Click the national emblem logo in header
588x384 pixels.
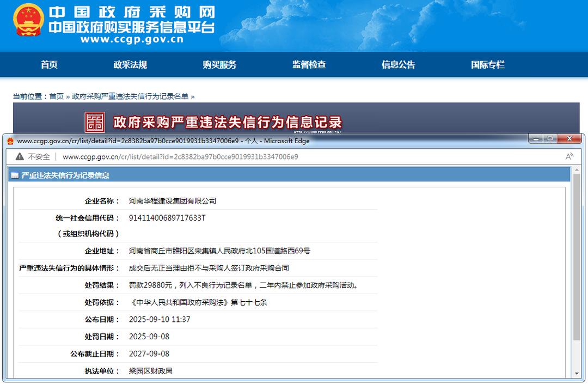tap(28, 20)
